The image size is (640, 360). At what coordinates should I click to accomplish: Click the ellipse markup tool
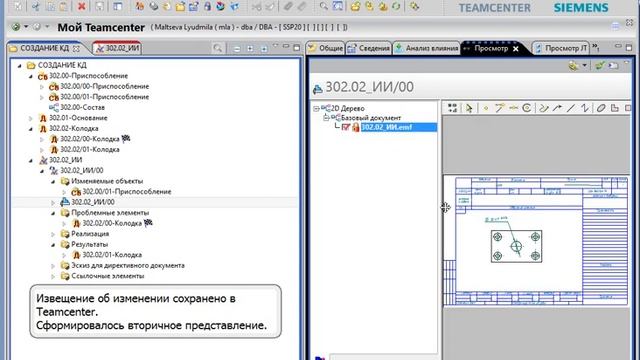pyautogui.click(x=600, y=108)
